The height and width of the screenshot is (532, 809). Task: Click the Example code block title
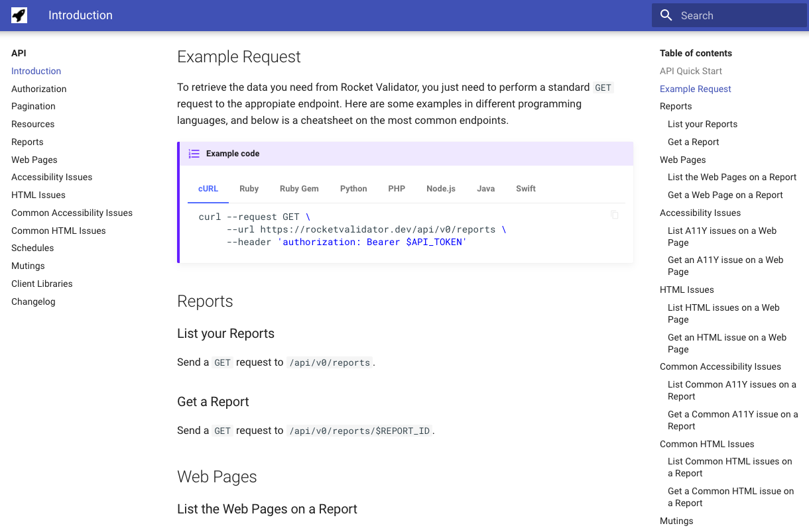tap(233, 154)
